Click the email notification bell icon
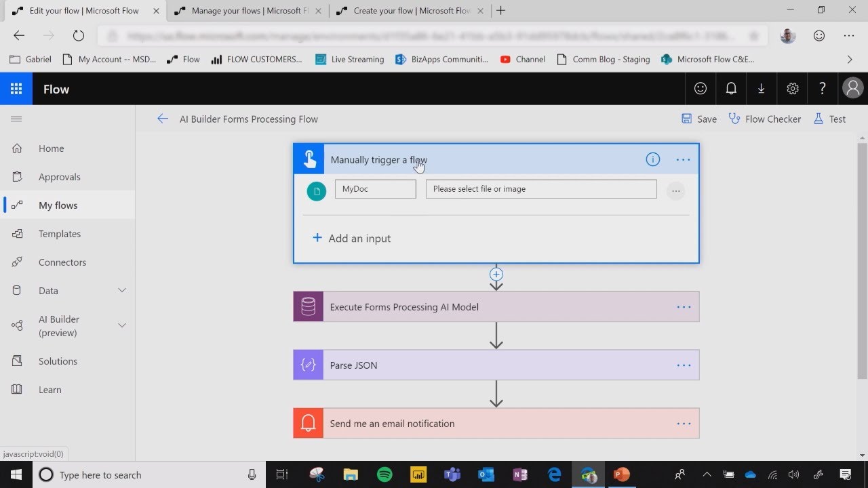Viewport: 868px width, 488px height. [309, 424]
